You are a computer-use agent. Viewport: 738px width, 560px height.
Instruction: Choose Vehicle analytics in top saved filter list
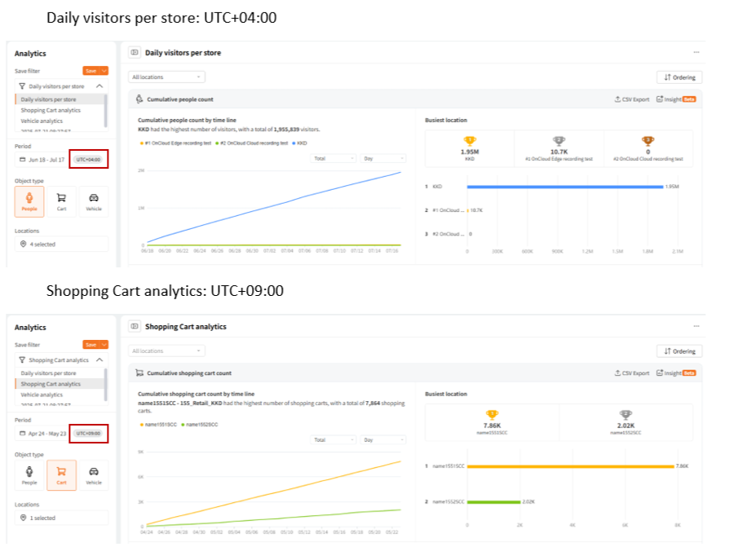(x=42, y=121)
